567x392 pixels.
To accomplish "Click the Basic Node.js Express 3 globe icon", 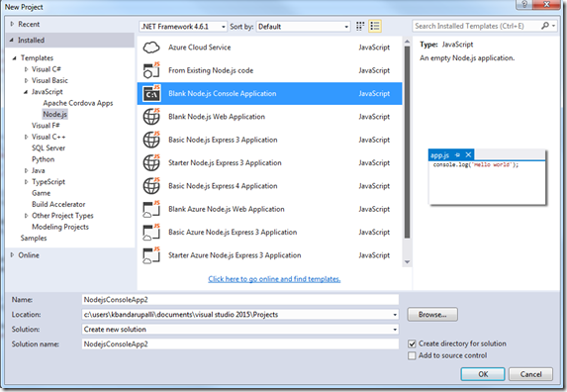I will point(151,140).
